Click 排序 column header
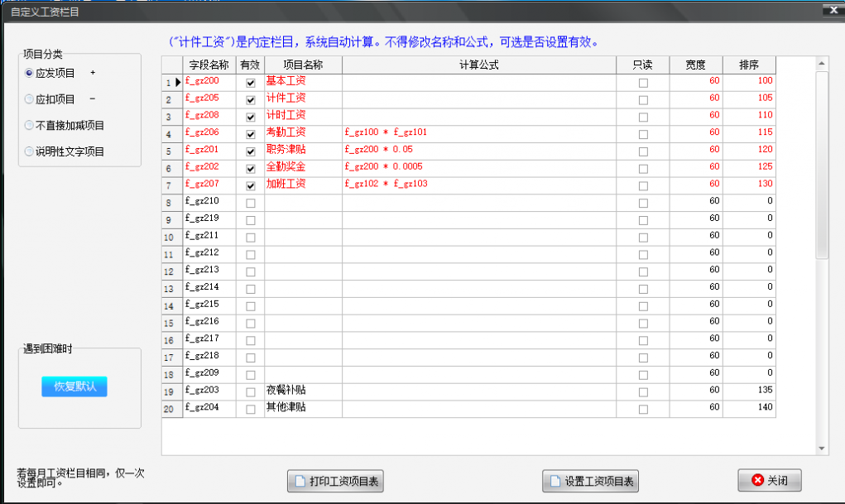The image size is (845, 504). 749,65
